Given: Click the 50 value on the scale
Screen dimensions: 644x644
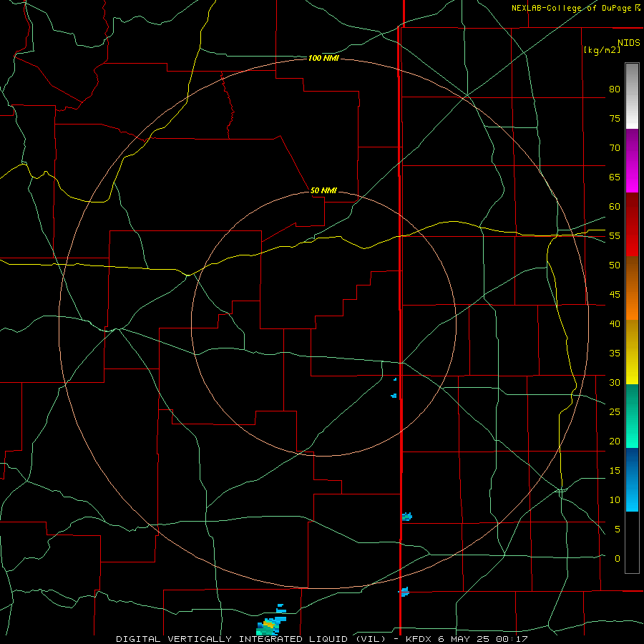Looking at the screenshot, I should [x=615, y=265].
